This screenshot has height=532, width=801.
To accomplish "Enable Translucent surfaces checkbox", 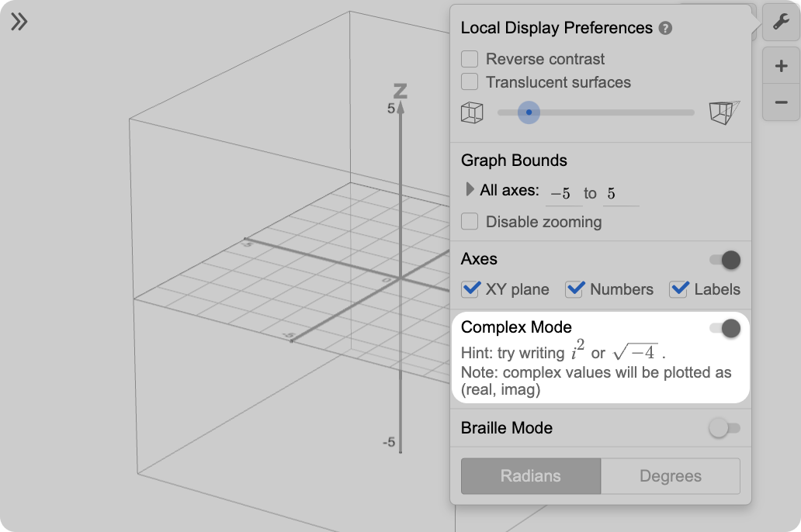I will 470,82.
